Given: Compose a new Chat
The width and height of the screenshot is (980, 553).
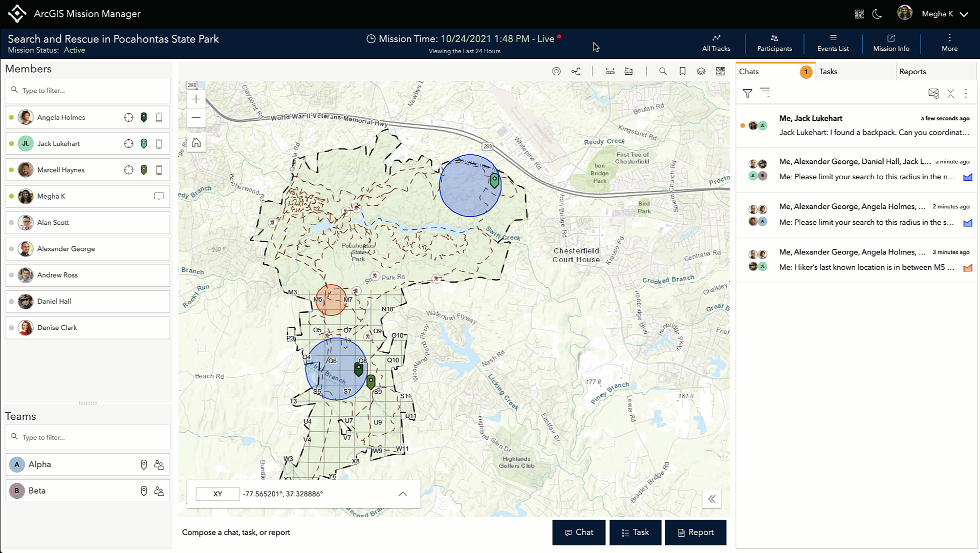Looking at the screenshot, I should (579, 533).
